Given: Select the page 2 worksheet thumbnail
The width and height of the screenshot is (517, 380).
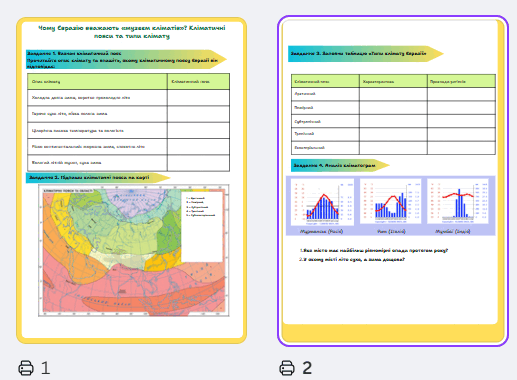Looking at the screenshot, I should point(393,181).
